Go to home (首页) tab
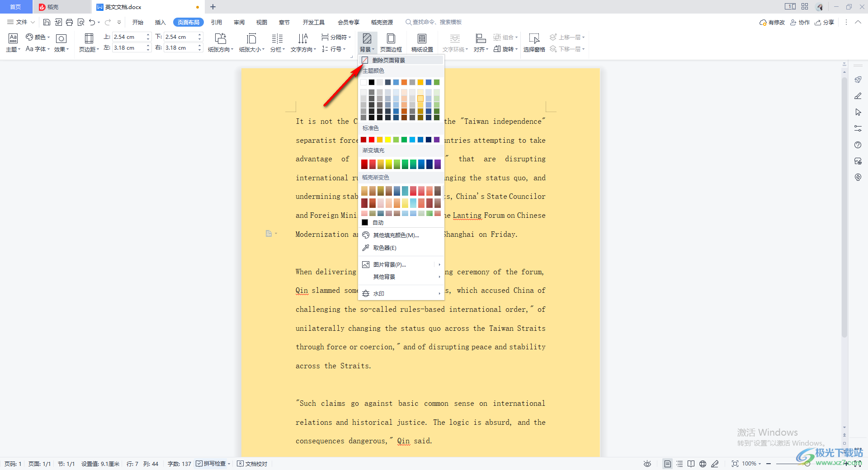This screenshot has height=470, width=868. point(16,7)
